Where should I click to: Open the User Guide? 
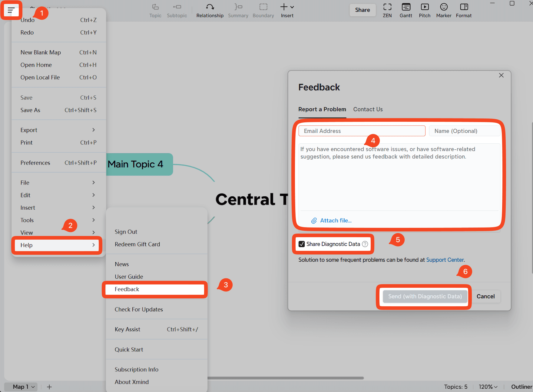157,277
